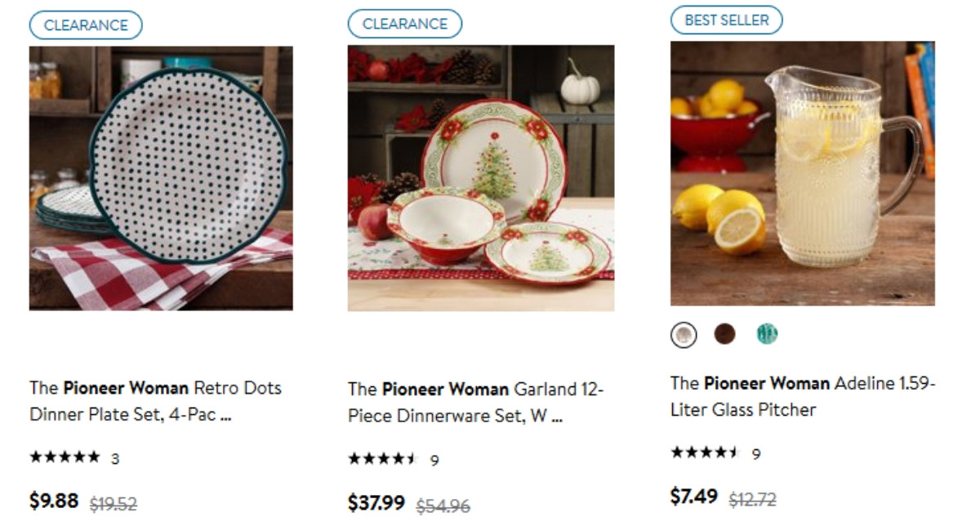Viewport: 980px width, 517px height.
Task: Open Adeline 1.59-Liter Glass Pitcher title link
Action: [802, 396]
